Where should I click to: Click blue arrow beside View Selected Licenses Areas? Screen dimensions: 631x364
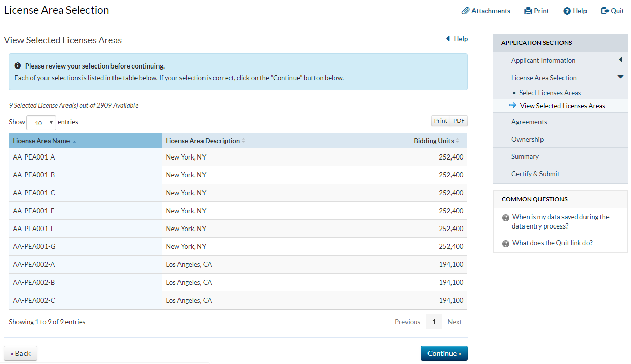[513, 105]
